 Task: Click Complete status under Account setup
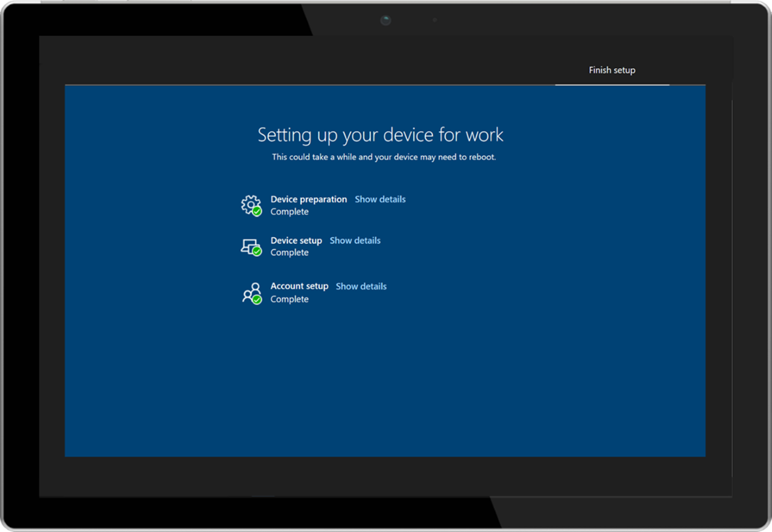(x=289, y=299)
